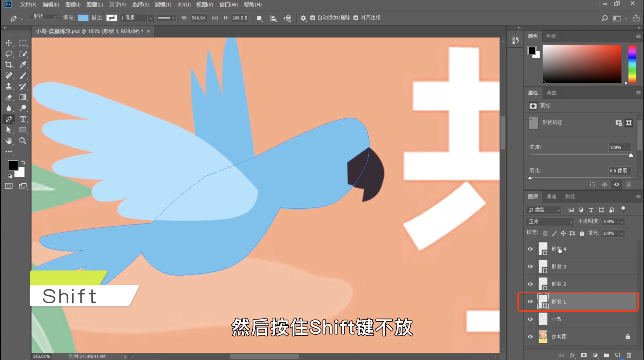Hide the 形状 3 layer
Viewport: 644px width, 360px height.
pos(530,267)
